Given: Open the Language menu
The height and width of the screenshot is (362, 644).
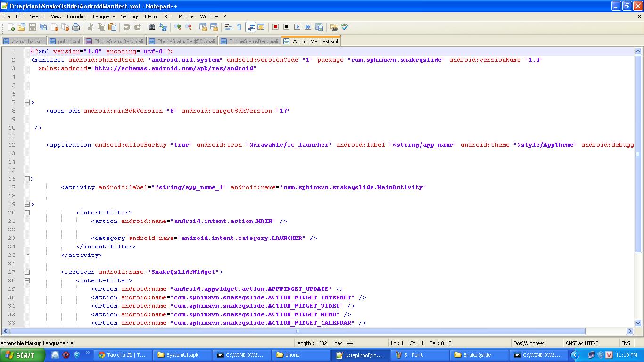Looking at the screenshot, I should point(104,16).
